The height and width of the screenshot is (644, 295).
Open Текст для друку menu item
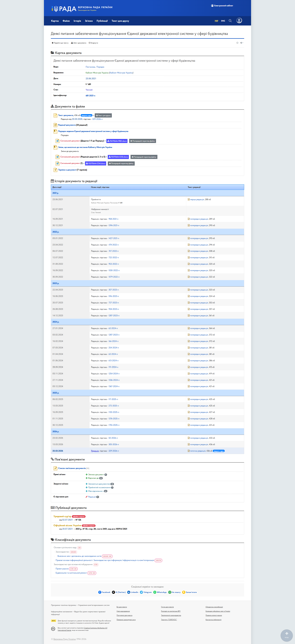point(120,21)
